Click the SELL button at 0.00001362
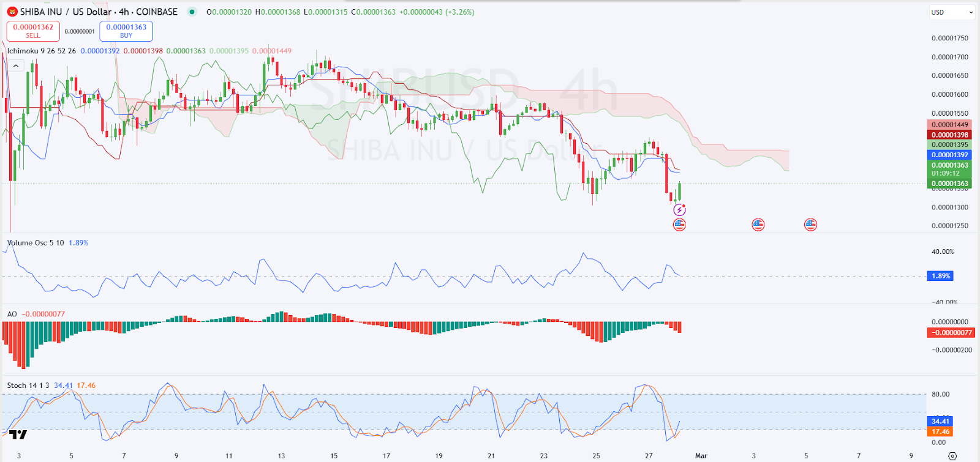This screenshot has height=462, width=980. (33, 31)
